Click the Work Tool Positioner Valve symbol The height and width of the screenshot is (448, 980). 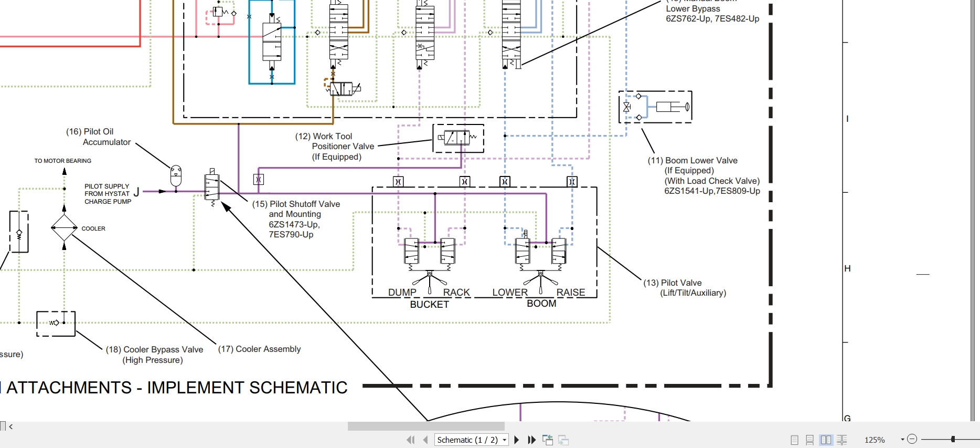click(x=458, y=138)
